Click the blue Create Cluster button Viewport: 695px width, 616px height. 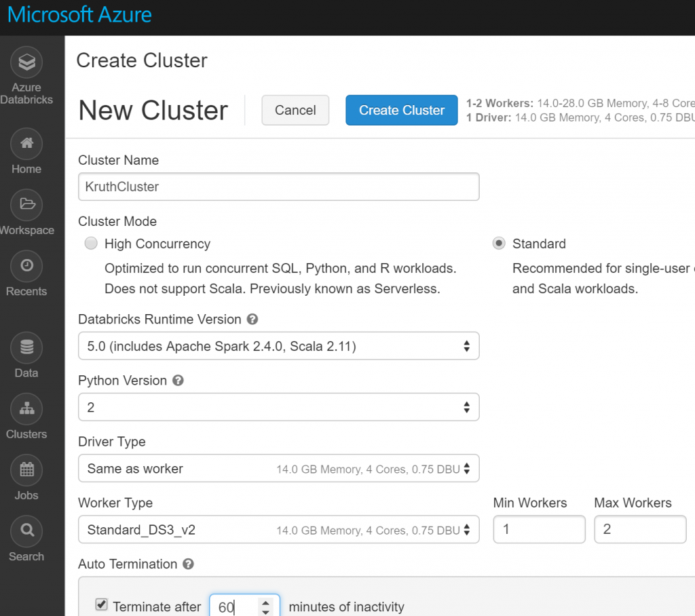coord(402,110)
